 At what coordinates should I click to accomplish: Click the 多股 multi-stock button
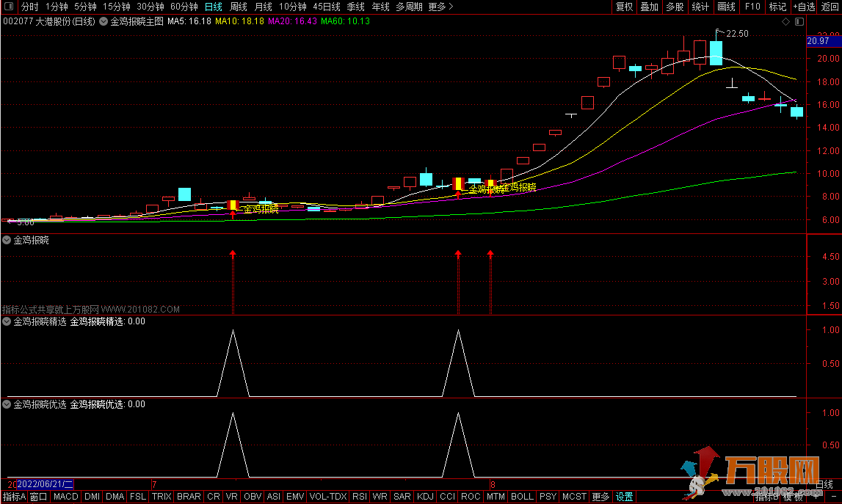pos(675,7)
